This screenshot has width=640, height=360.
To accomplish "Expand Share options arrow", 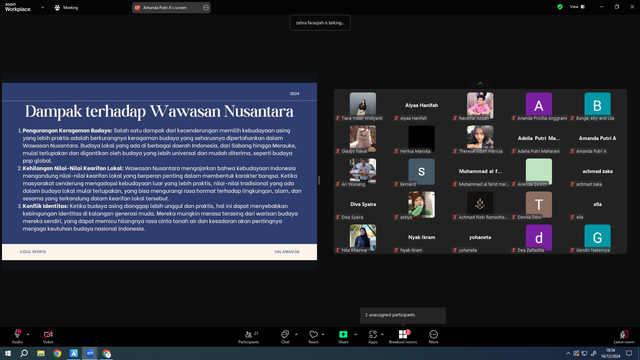I will click(355, 334).
